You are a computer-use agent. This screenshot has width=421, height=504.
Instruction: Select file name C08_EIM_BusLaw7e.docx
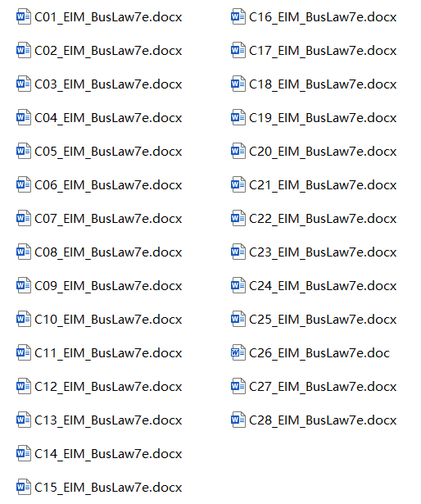pyautogui.click(x=108, y=252)
